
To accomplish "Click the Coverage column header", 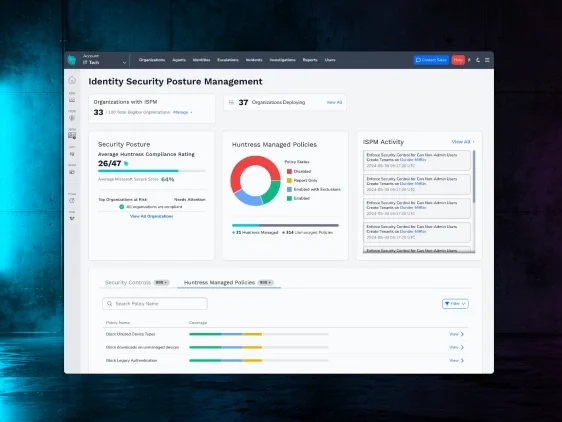I will point(198,323).
